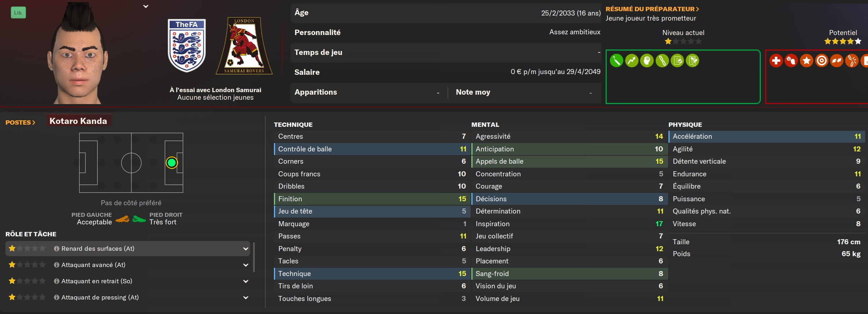Click the green chain link icon
868x314 pixels.
pos(662,61)
